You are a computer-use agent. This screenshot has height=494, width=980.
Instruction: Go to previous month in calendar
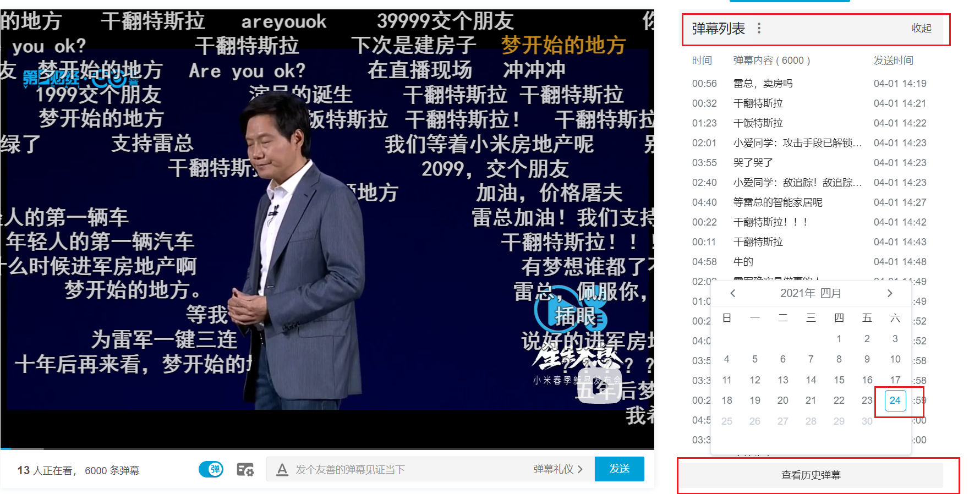(732, 293)
